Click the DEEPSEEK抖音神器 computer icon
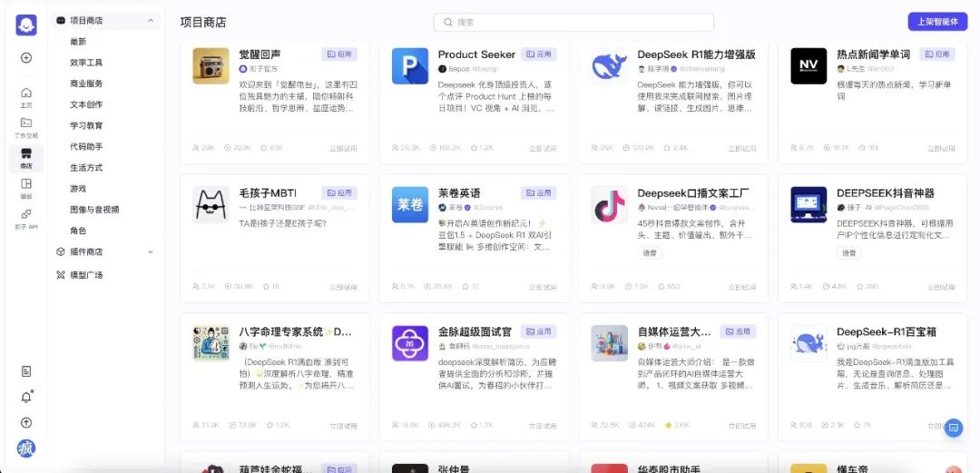Screen dimensions: 980x473 pyautogui.click(x=808, y=204)
